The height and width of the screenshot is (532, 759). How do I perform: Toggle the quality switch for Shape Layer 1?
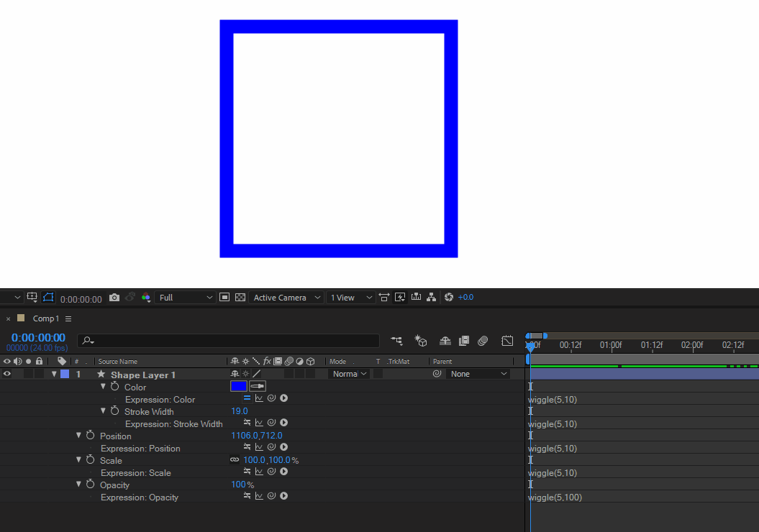[x=257, y=374]
